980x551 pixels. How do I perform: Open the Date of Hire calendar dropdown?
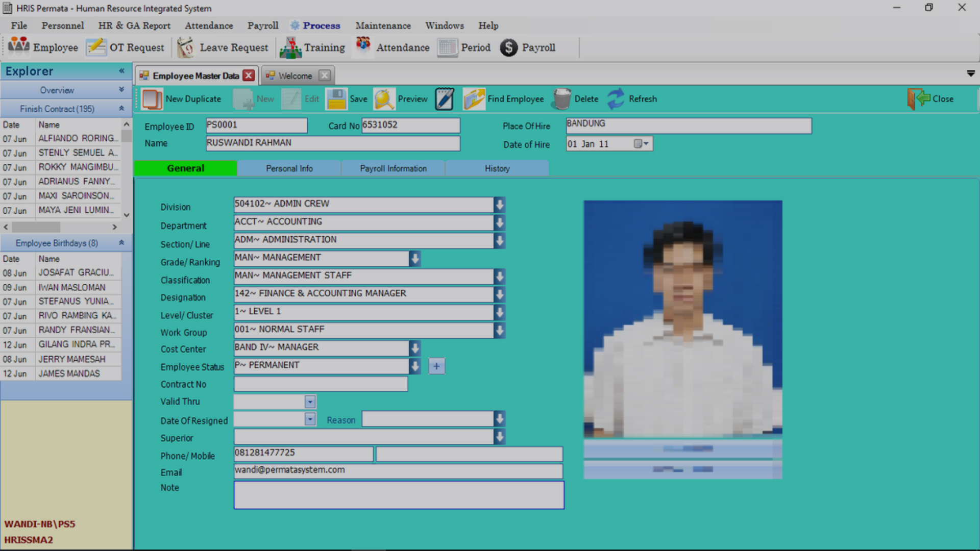(641, 144)
